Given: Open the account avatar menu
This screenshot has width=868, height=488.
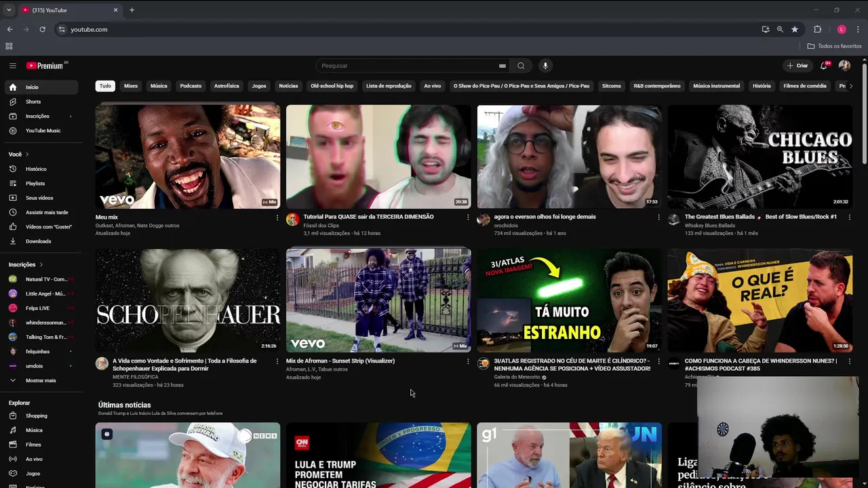Looking at the screenshot, I should 844,66.
